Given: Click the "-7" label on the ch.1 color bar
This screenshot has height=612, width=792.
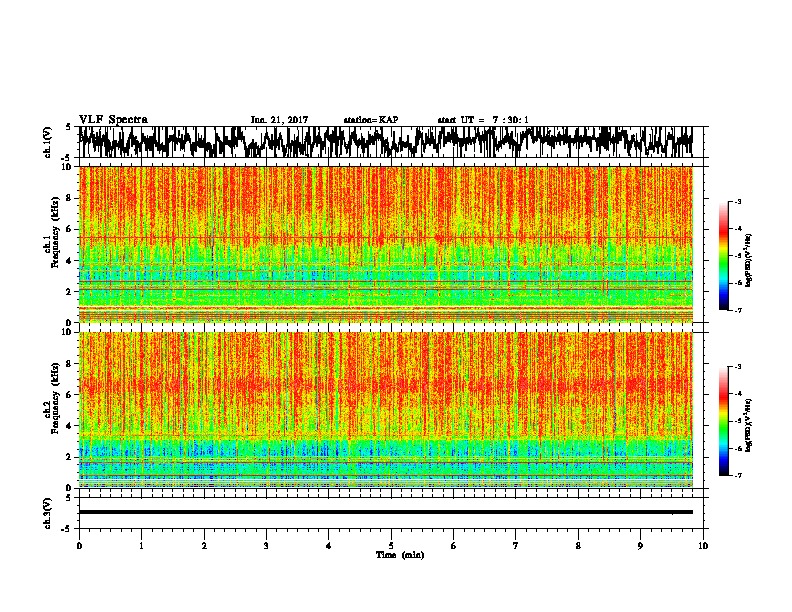Looking at the screenshot, I should pos(737,310).
